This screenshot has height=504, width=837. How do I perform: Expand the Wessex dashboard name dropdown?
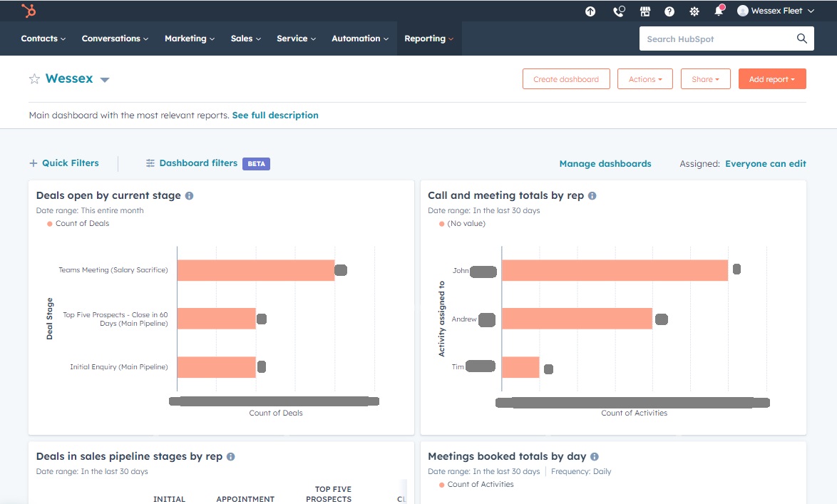pyautogui.click(x=105, y=80)
